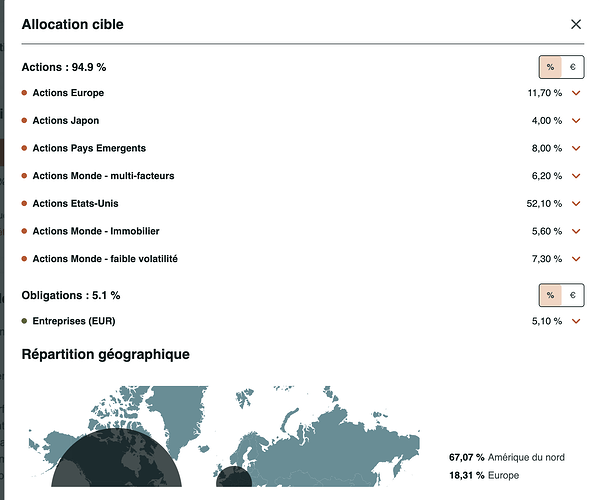600x500 pixels.
Task: Click Actions Monde - multi-facteurs label
Action: (x=103, y=176)
